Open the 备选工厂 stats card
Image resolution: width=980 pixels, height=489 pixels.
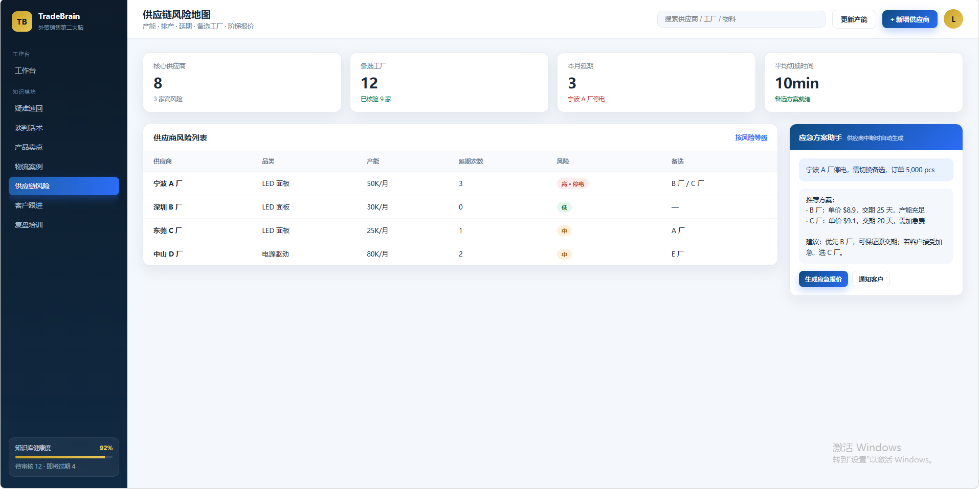click(x=449, y=82)
